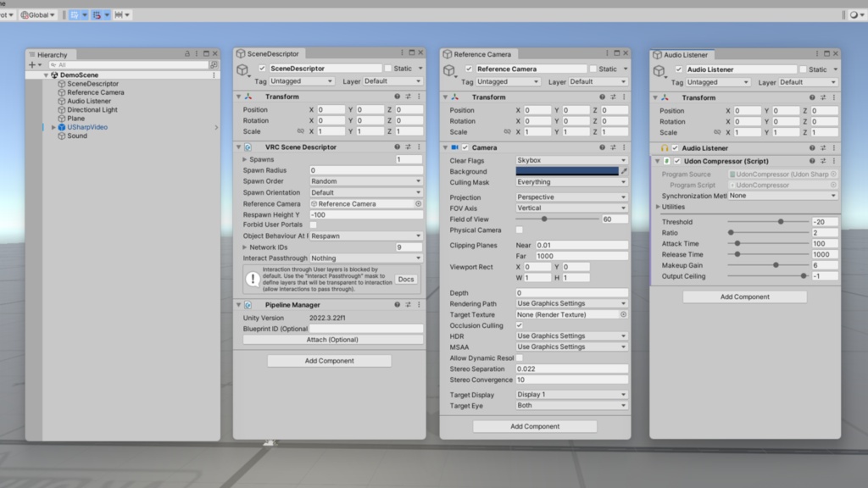The height and width of the screenshot is (488, 868).
Task: Click the Camera Background color swatch
Action: 567,171
